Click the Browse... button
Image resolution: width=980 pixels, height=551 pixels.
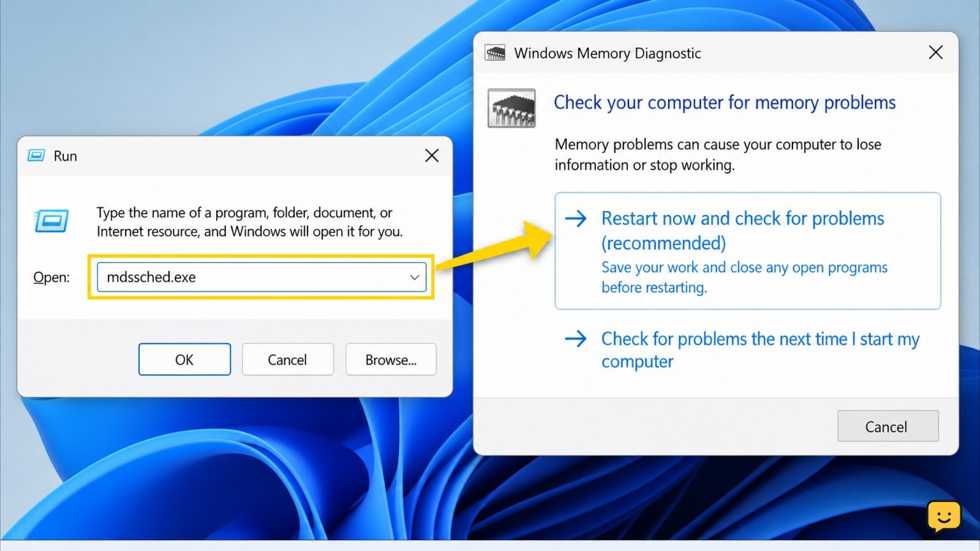[x=391, y=359]
